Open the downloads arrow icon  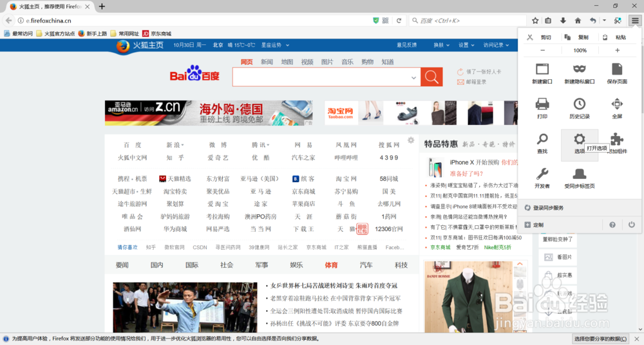click(563, 21)
